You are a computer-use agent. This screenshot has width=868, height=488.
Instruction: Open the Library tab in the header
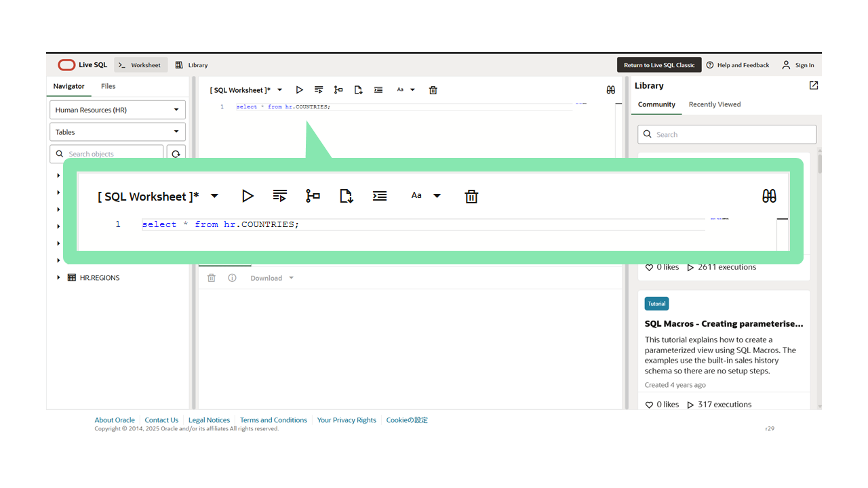coord(191,65)
